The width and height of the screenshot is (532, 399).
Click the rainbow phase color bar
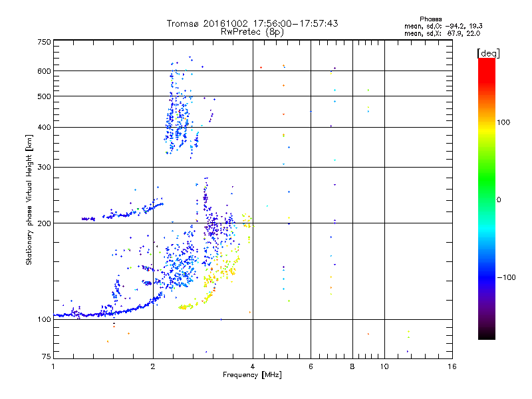(487, 198)
